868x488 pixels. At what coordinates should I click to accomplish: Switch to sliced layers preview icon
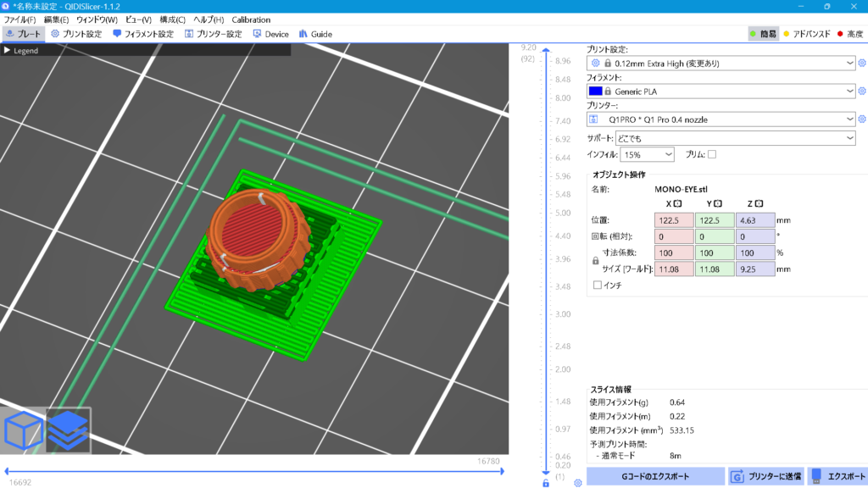coord(68,430)
